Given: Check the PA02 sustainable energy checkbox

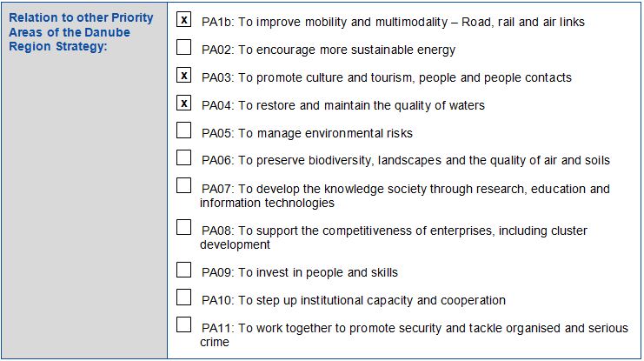Looking at the screenshot, I should click(183, 48).
